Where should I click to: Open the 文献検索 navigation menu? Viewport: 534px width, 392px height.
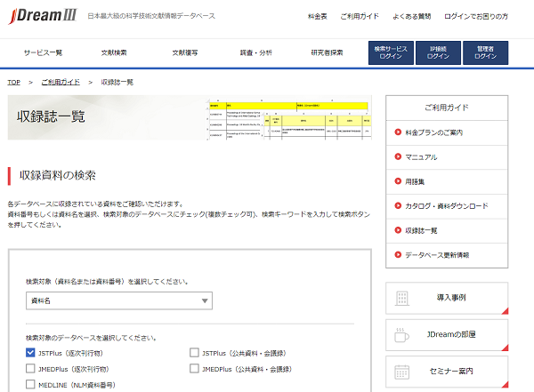tap(114, 53)
